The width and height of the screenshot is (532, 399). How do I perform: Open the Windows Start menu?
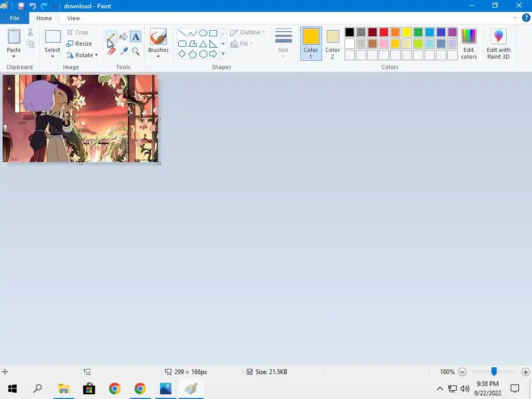point(12,389)
